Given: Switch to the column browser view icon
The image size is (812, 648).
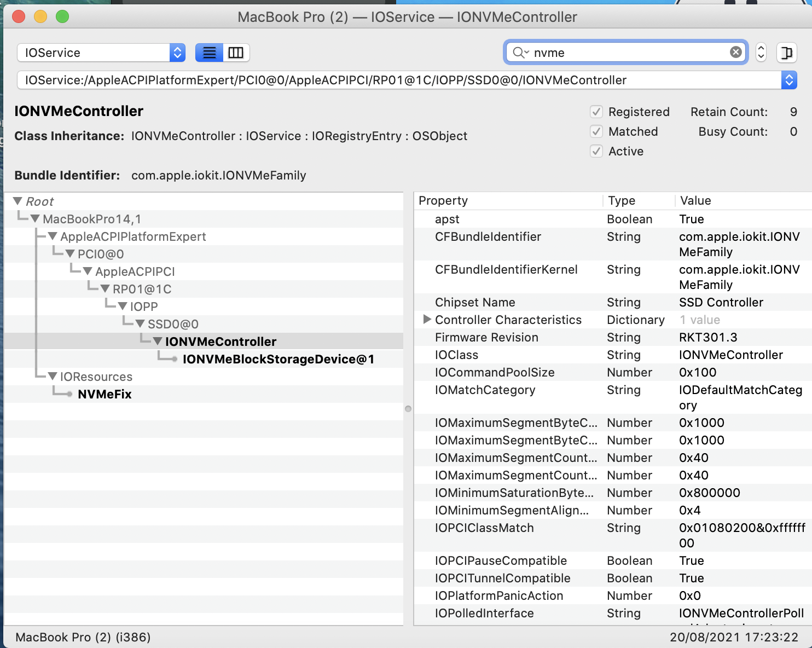Looking at the screenshot, I should [x=236, y=53].
